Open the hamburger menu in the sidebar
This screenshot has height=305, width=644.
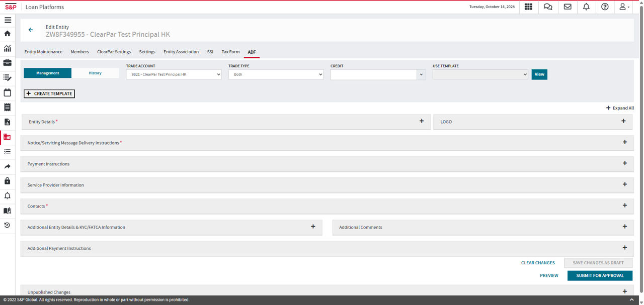pos(8,20)
